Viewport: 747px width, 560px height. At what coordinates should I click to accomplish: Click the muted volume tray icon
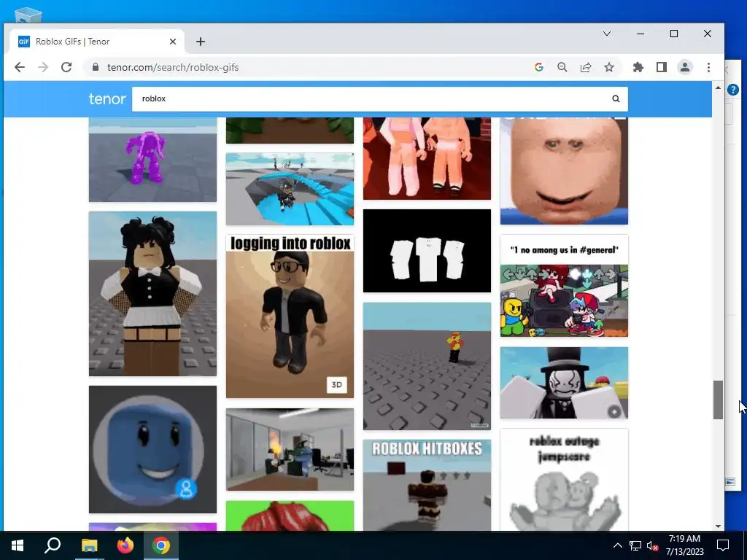click(652, 545)
